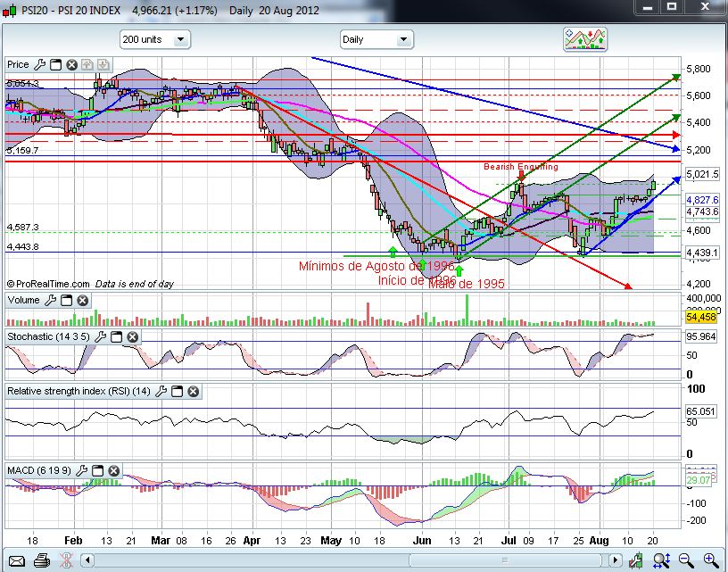Click the Bearish Engulfing label
Image resolution: width=728 pixels, height=572 pixels.
pyautogui.click(x=521, y=166)
